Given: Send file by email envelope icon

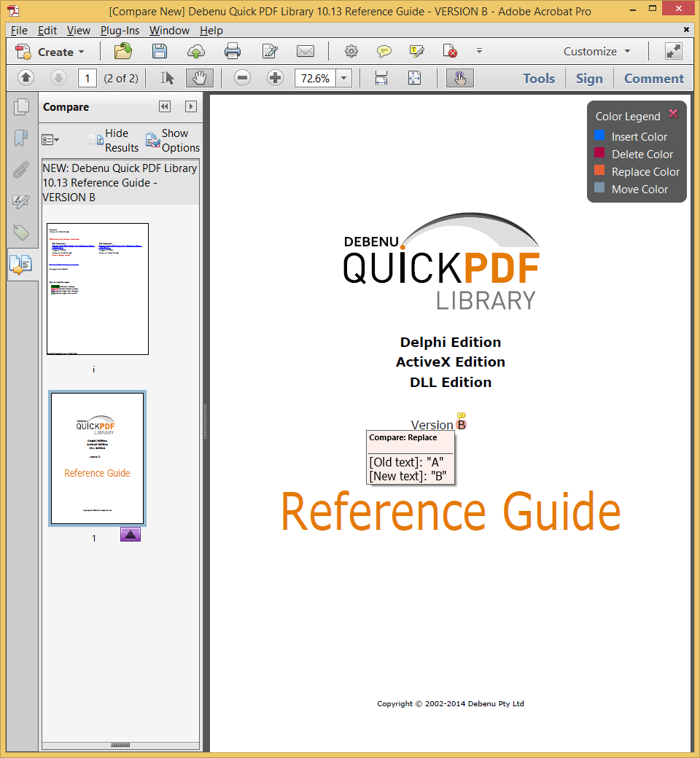Looking at the screenshot, I should click(306, 51).
